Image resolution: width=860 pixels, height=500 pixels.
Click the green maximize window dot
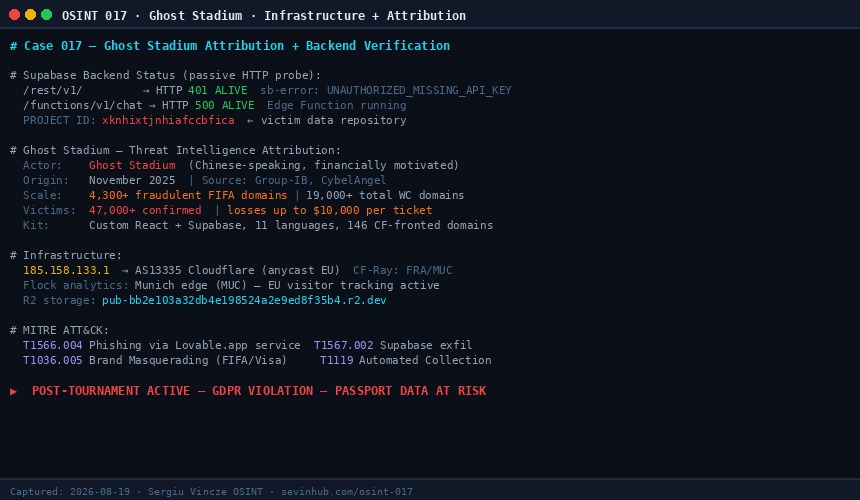(47, 15)
